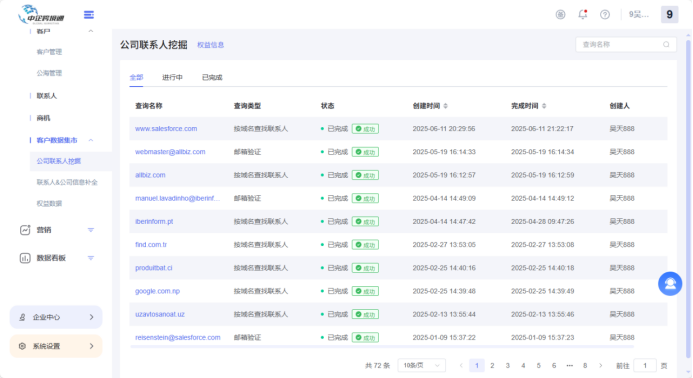693x378 pixels.
Task: Switch to the 全部 tab
Action: point(136,77)
